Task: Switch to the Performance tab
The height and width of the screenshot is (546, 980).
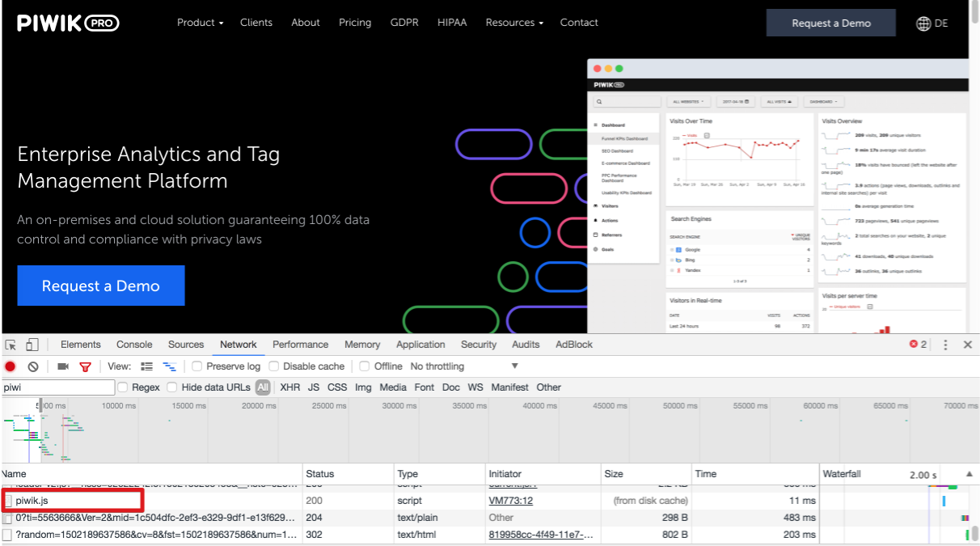Action: (x=301, y=345)
